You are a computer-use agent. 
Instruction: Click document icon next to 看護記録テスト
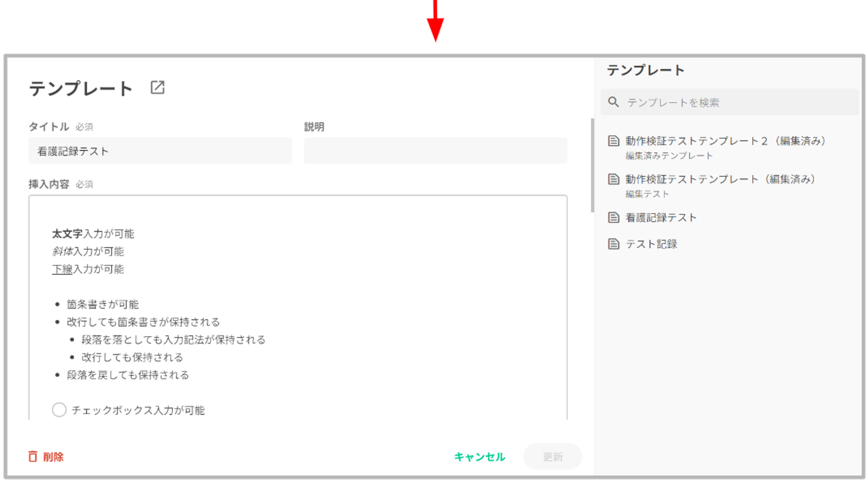[613, 217]
